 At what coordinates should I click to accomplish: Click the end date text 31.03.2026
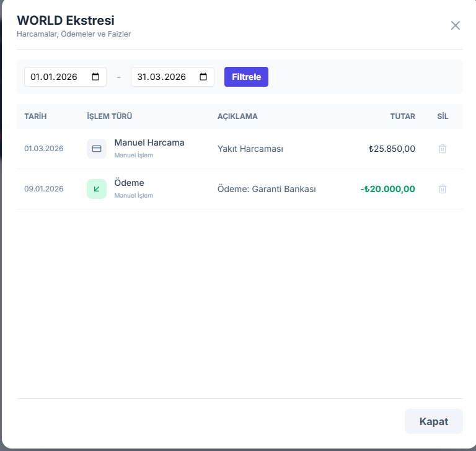click(x=161, y=77)
